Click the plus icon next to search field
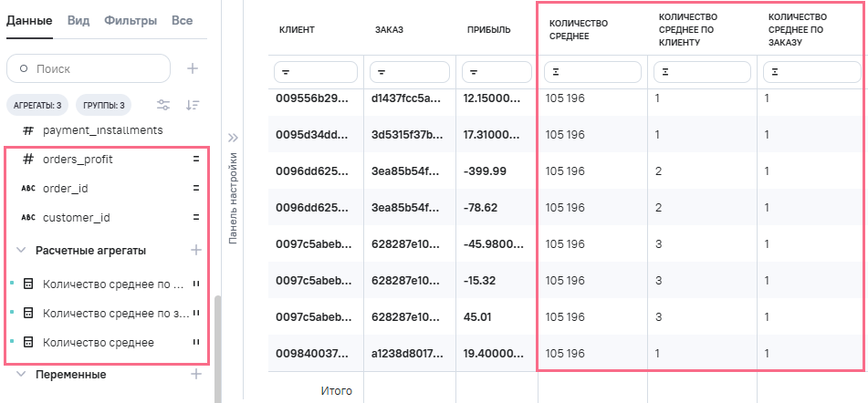868x403 pixels. (193, 68)
